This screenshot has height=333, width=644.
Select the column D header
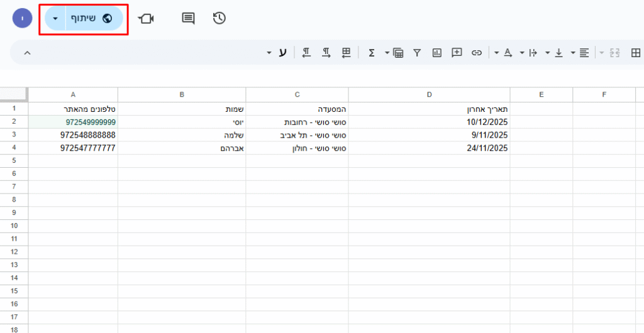tap(429, 95)
